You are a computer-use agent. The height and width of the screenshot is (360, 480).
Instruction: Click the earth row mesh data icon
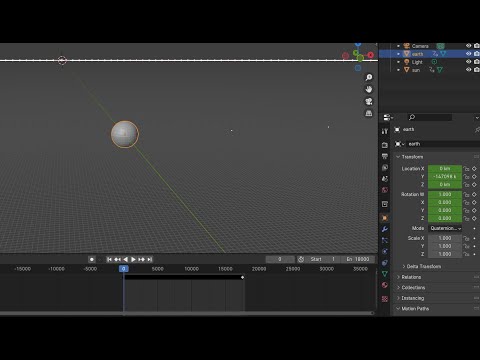443,54
